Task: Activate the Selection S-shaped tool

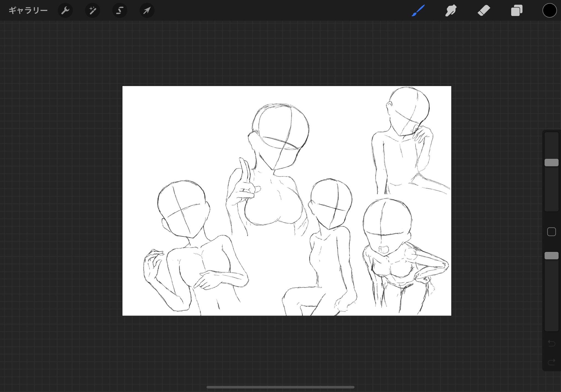Action: pos(120,11)
